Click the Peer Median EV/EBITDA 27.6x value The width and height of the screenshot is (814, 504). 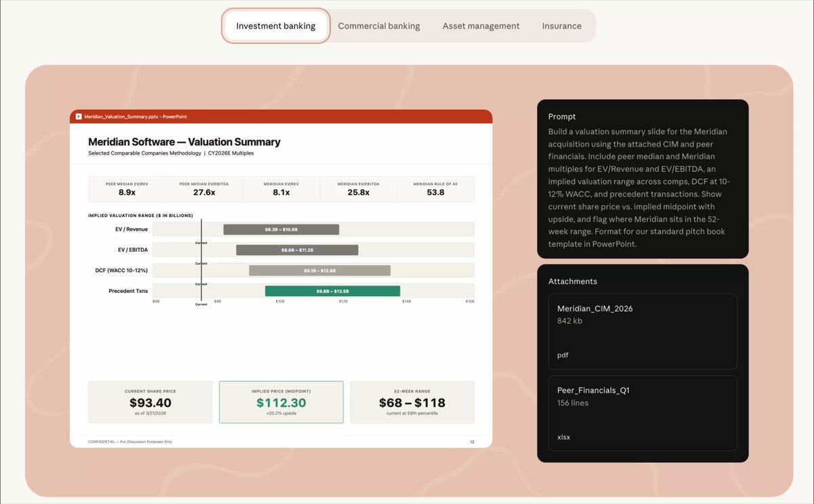(204, 193)
